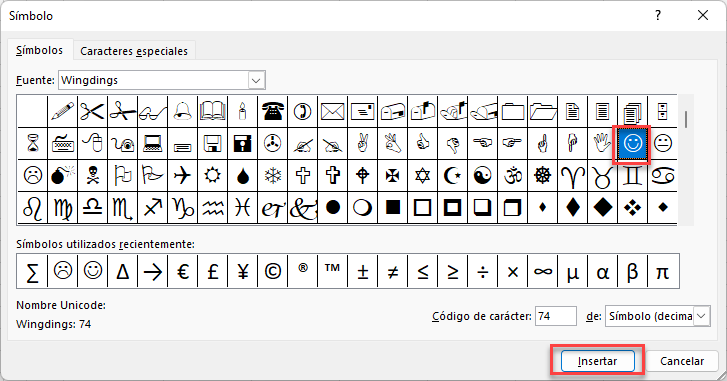Select the solid black circle symbol
This screenshot has height=381, width=727.
pyautogui.click(x=332, y=208)
